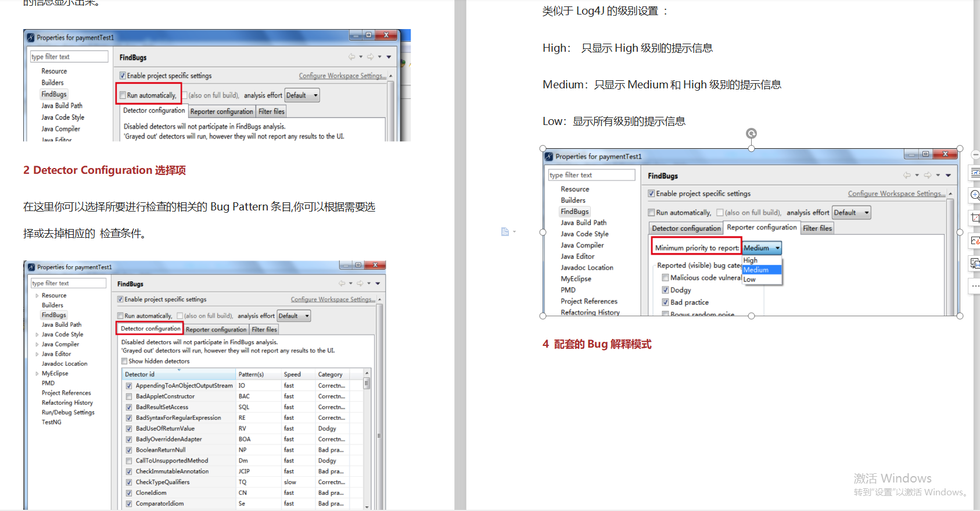Image resolution: width=980 pixels, height=511 pixels.
Task: Click the rotate handle above the selected picture
Action: [751, 134]
